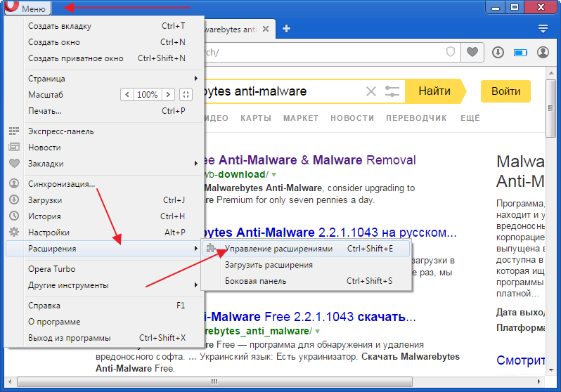The width and height of the screenshot is (561, 392).
Task: Expand the Другие инструменты submenu
Action: coord(105,285)
